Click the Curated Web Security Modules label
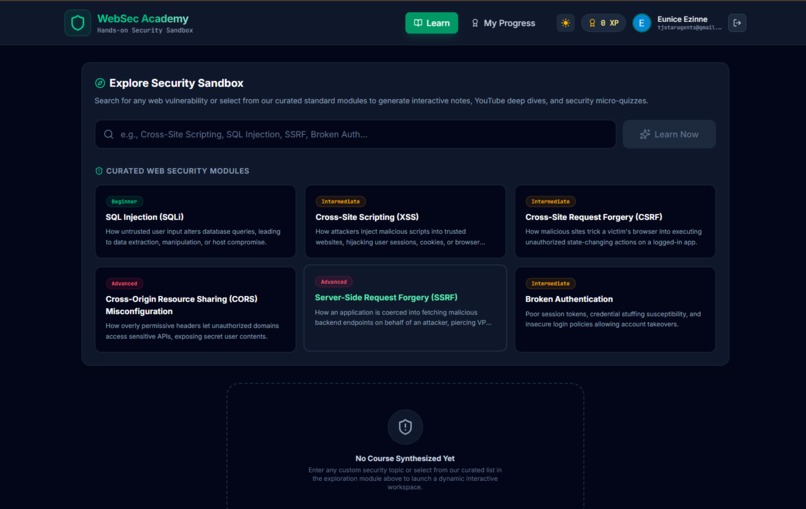Viewport: 806px width, 509px height. click(177, 171)
